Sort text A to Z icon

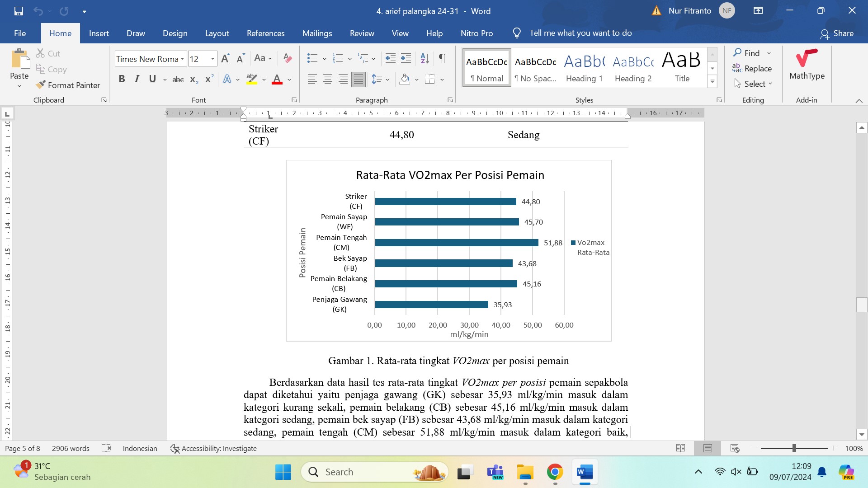coord(425,58)
